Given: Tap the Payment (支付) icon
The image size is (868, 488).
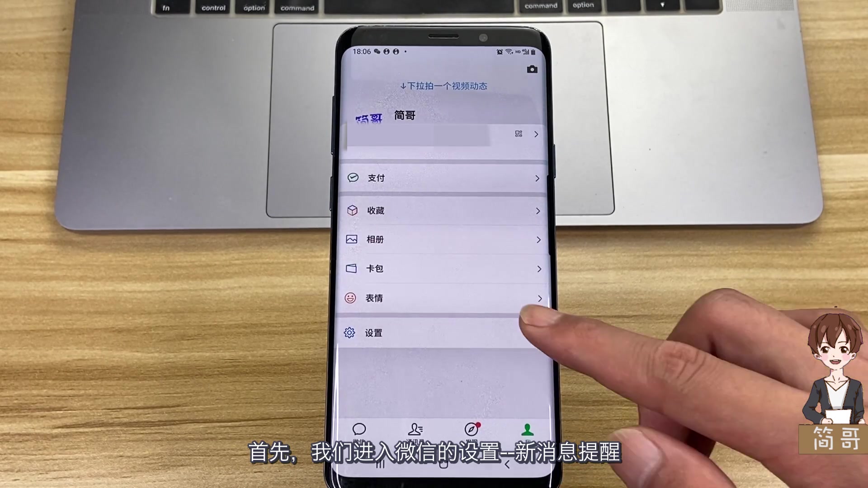Looking at the screenshot, I should point(351,178).
